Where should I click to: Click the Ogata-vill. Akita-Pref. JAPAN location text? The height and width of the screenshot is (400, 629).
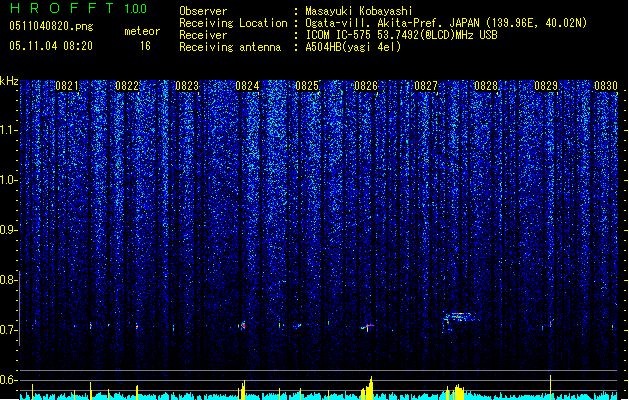point(446,23)
